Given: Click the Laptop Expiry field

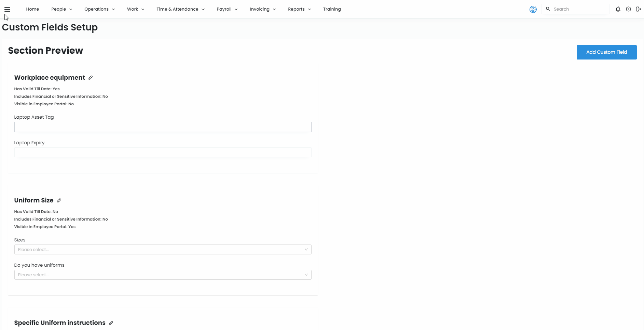Looking at the screenshot, I should (x=163, y=153).
